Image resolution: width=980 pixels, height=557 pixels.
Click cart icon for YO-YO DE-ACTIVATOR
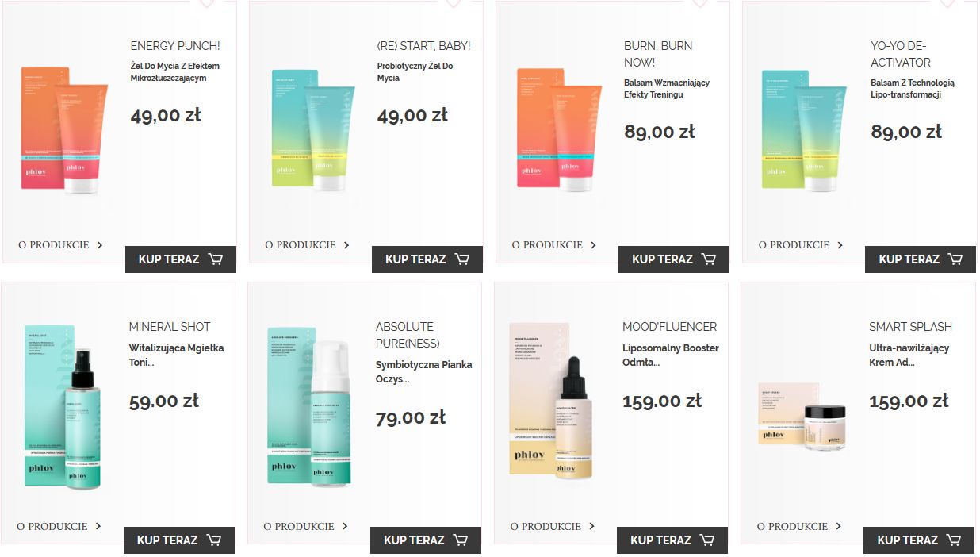[955, 259]
